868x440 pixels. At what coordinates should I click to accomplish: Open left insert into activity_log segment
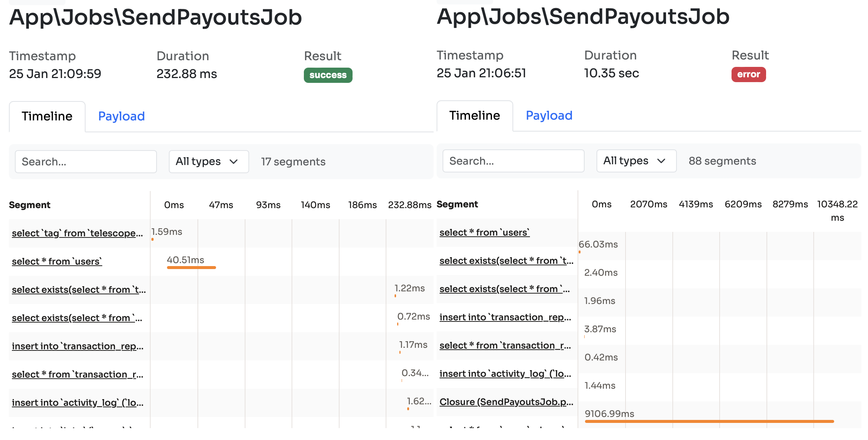[x=77, y=402]
